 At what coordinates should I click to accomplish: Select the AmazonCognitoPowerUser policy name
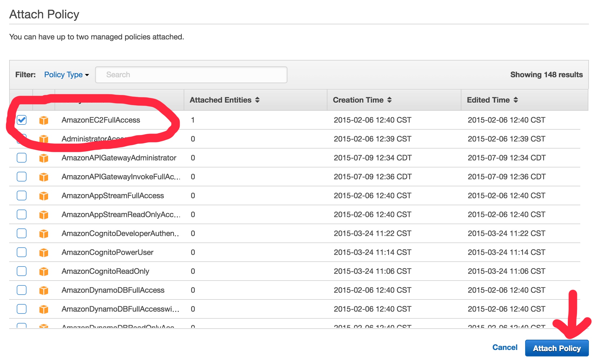pyautogui.click(x=108, y=252)
